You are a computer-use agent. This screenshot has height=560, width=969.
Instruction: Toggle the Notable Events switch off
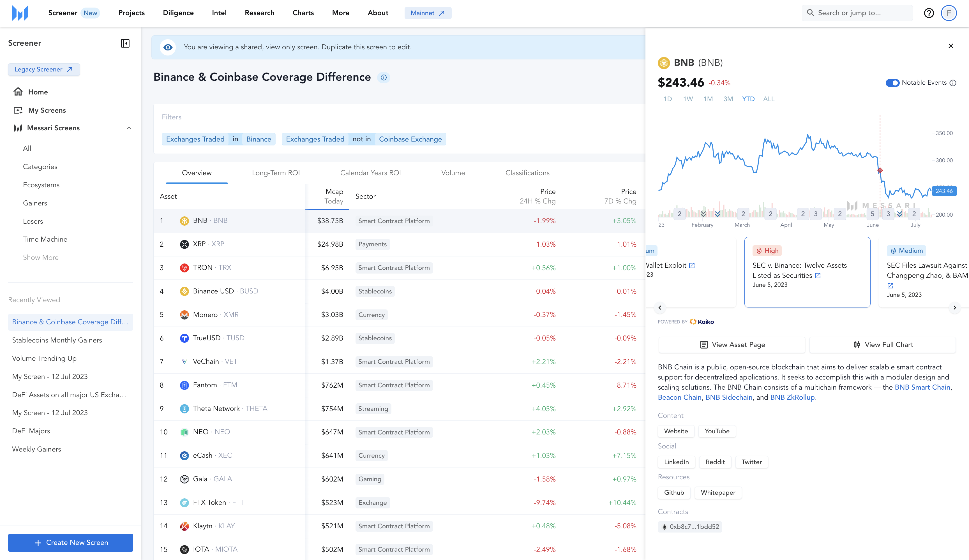click(x=892, y=83)
